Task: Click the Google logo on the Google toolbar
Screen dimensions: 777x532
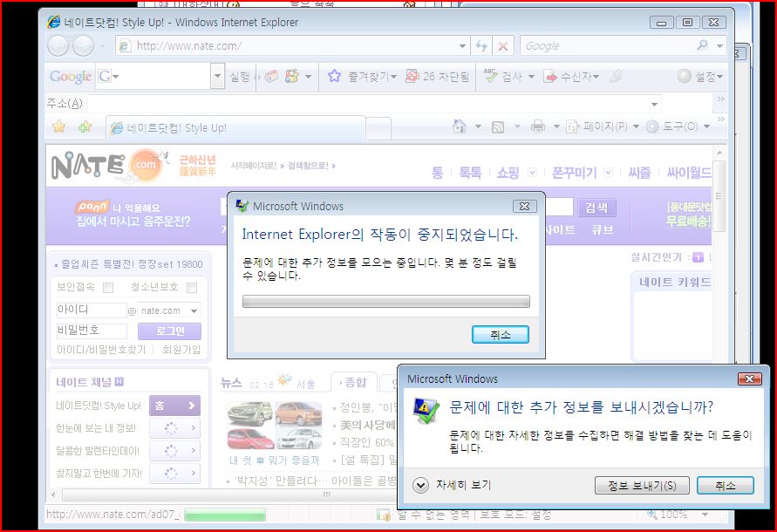Action: point(71,77)
